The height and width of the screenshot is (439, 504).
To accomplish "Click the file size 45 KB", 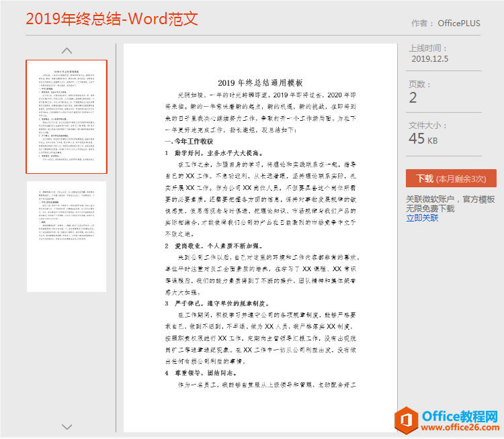I will [423, 139].
